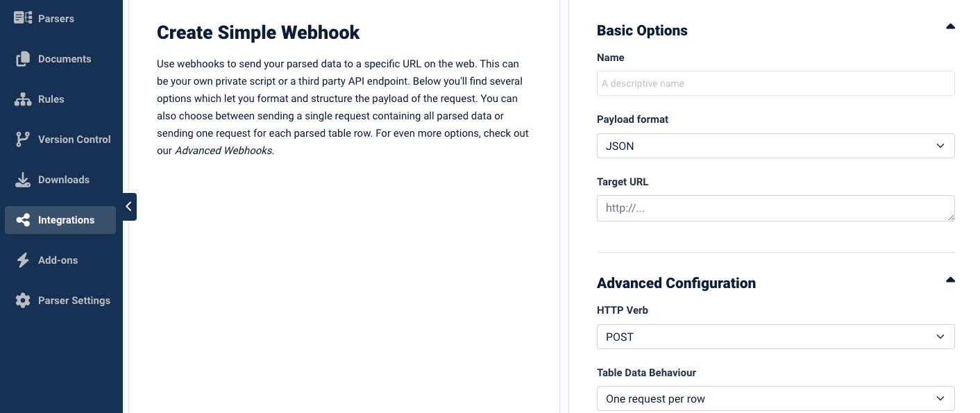Open the Payload format dropdown

[x=775, y=146]
